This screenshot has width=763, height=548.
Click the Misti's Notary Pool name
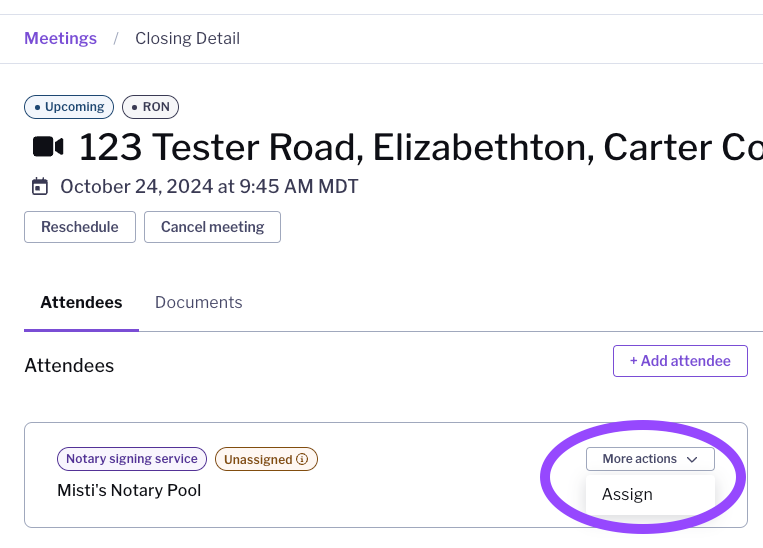coord(129,490)
